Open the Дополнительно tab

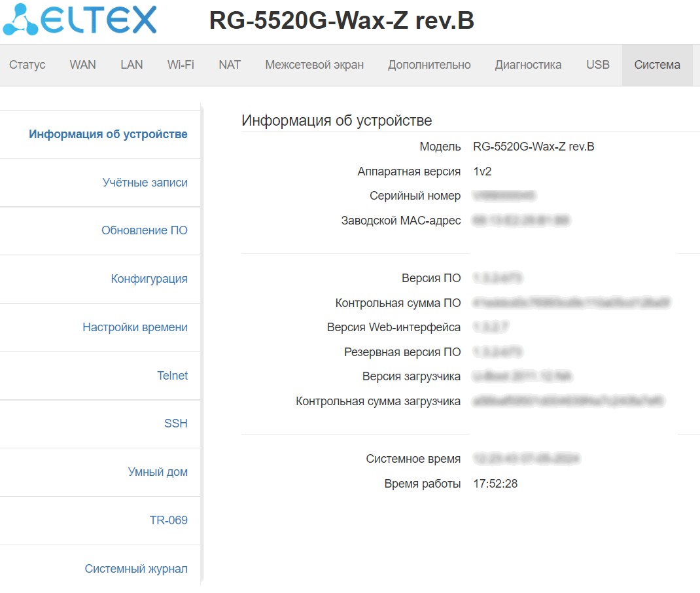pos(429,65)
